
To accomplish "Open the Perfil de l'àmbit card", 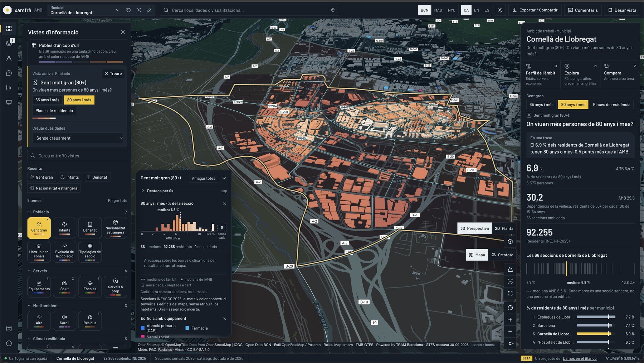I will [x=541, y=74].
